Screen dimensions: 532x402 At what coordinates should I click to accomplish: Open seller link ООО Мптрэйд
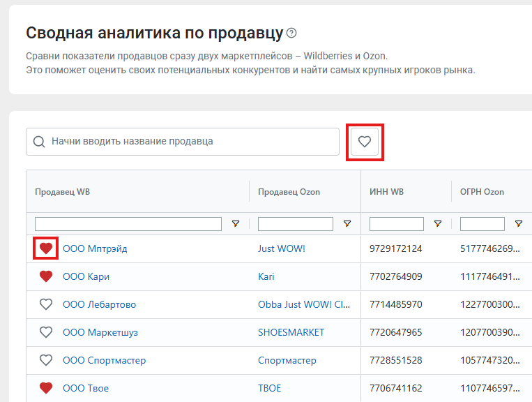(95, 248)
